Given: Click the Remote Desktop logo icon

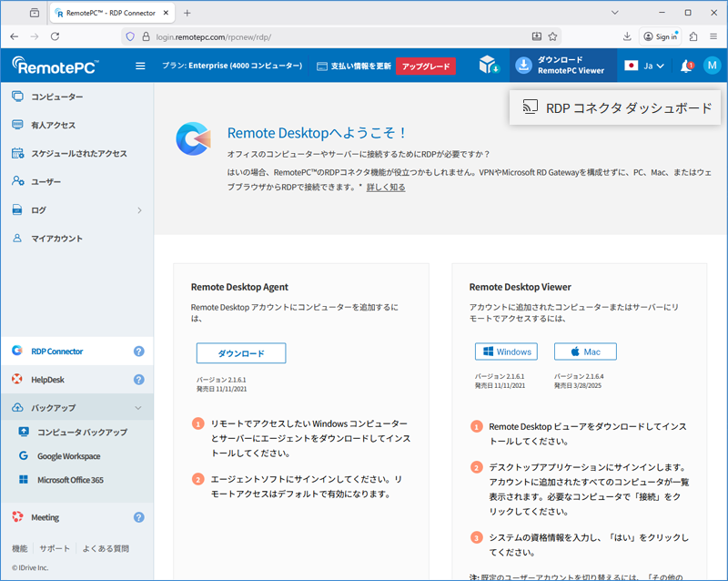Looking at the screenshot, I should coord(194,138).
